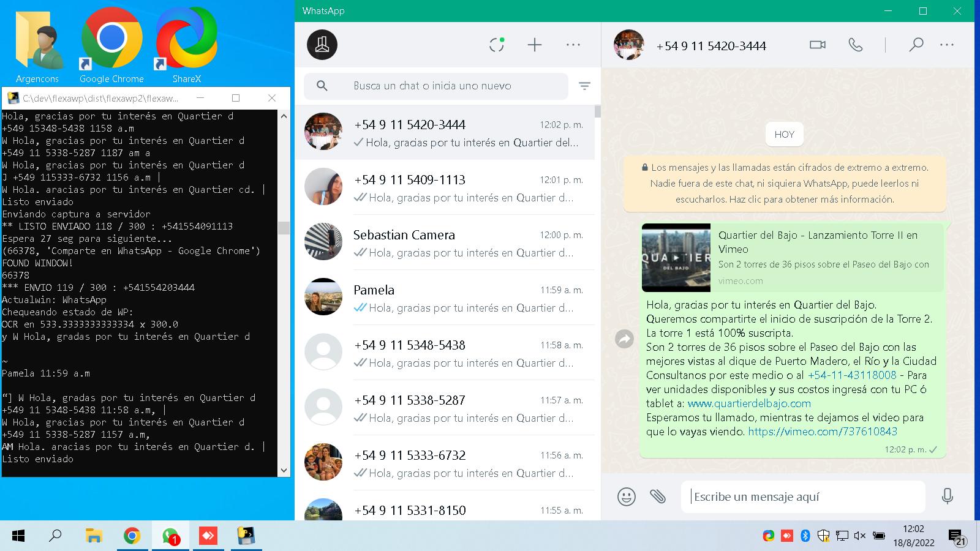Image resolution: width=980 pixels, height=551 pixels.
Task: Start a new chat with plus icon
Action: point(535,45)
